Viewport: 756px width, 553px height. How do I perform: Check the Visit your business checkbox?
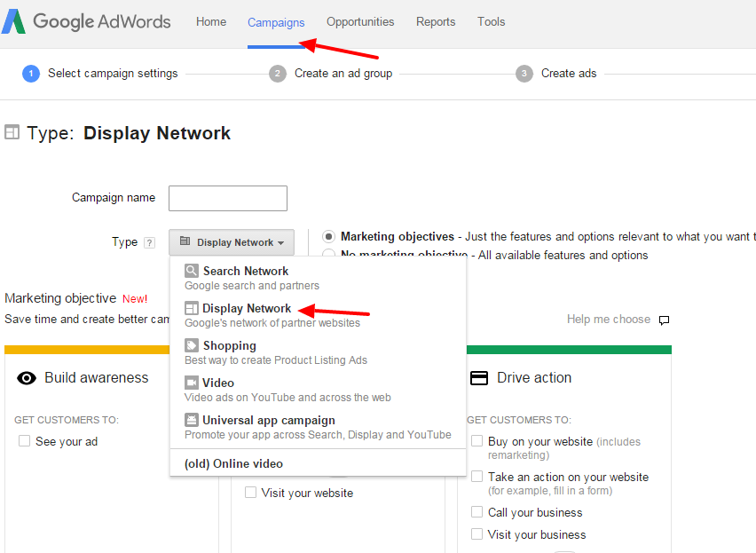(x=476, y=533)
